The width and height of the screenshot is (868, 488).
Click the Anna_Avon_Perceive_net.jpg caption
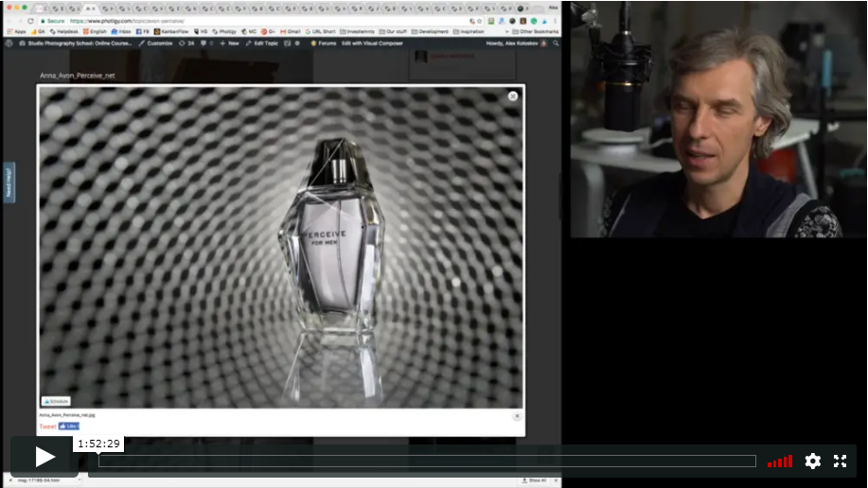(x=67, y=415)
